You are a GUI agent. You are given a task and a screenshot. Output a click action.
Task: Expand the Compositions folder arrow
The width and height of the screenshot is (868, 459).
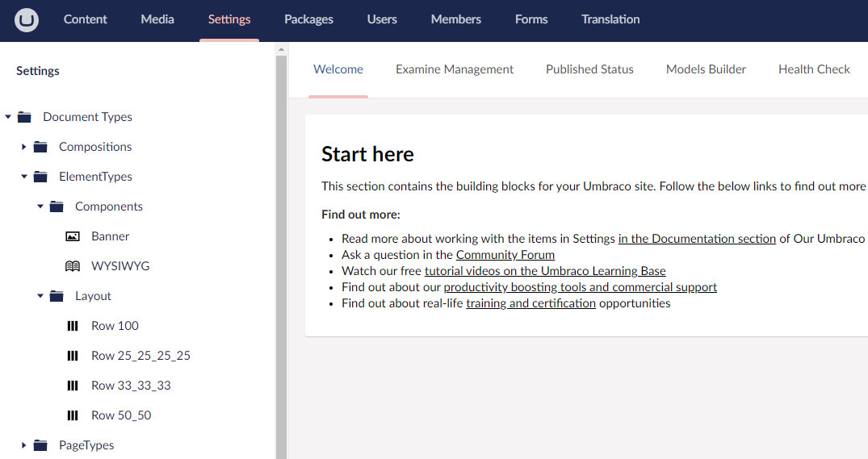[24, 147]
